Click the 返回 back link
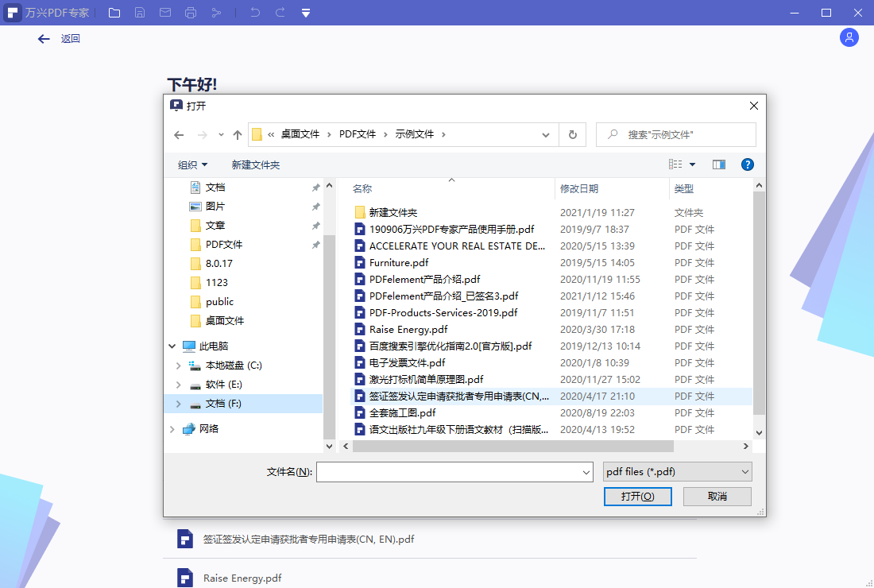 pos(70,38)
